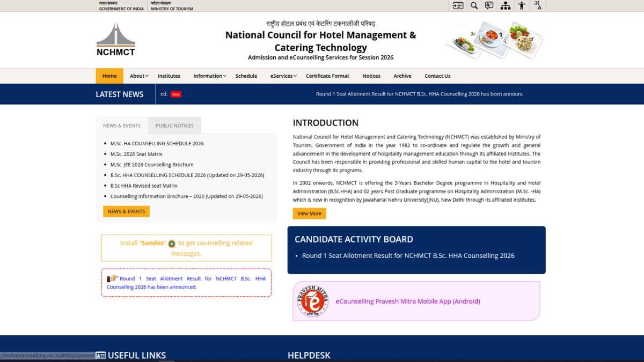
Task: Click the Useful Links card icon
Action: coord(100,355)
